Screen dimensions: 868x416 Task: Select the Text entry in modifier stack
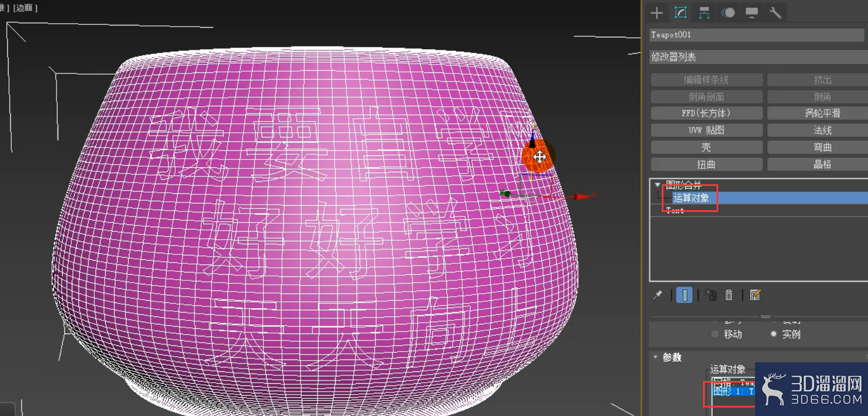675,210
